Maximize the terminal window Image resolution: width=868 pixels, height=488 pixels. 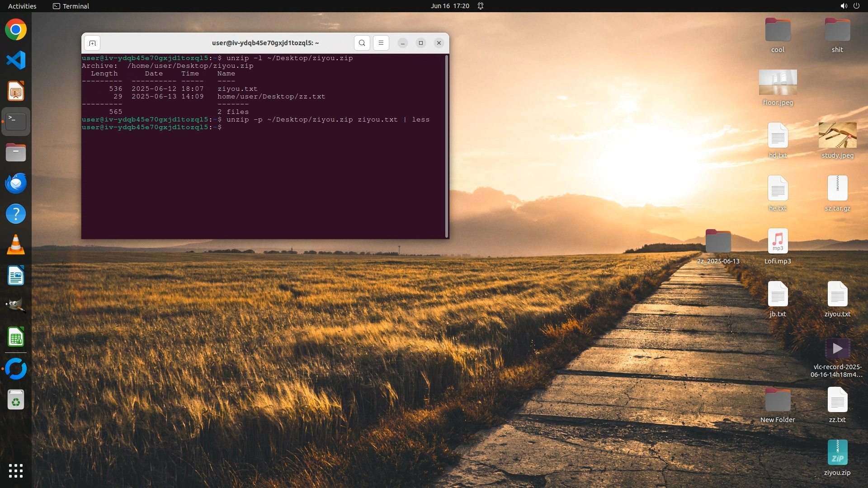coord(420,43)
